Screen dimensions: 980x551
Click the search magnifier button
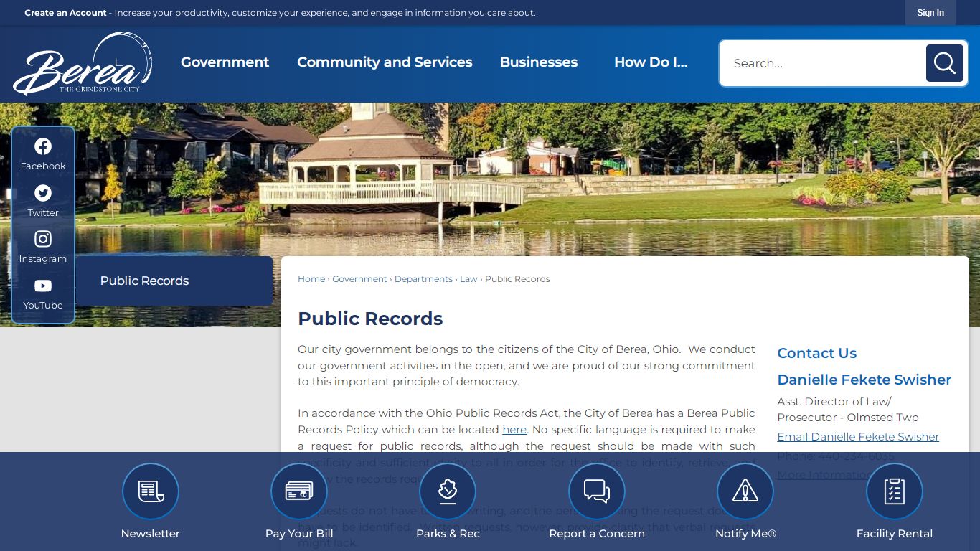(944, 63)
